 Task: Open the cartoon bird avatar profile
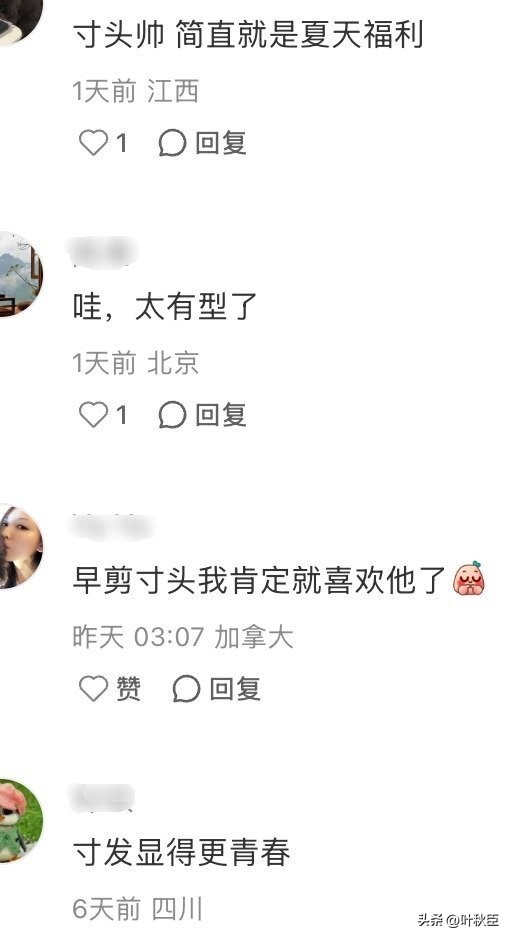click(x=19, y=820)
